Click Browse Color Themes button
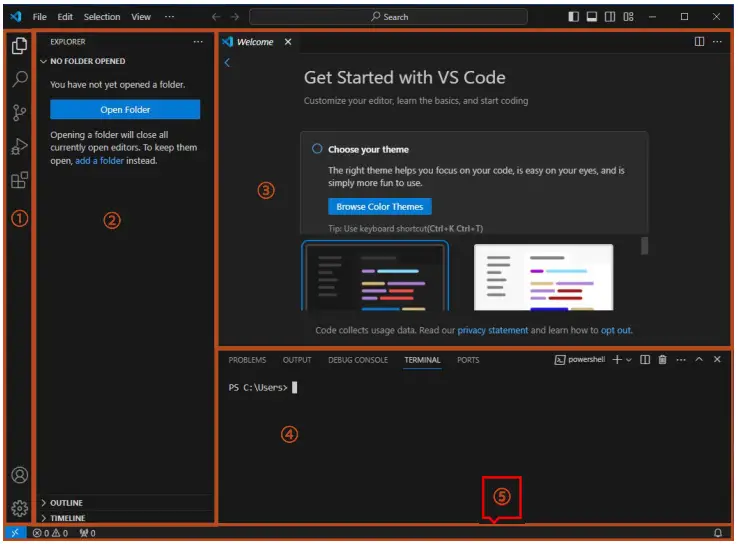738x544 pixels. click(380, 207)
